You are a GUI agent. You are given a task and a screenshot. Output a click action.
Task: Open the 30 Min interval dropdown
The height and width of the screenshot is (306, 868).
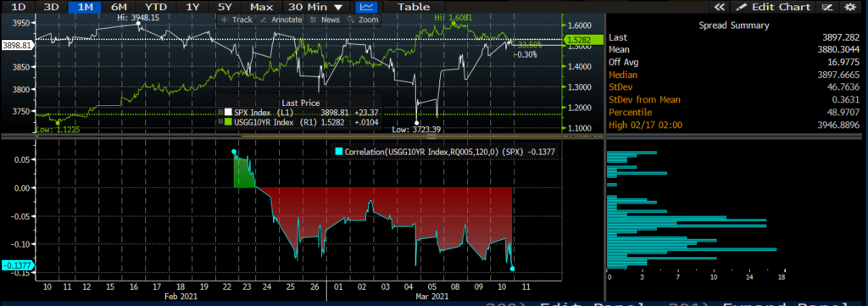pos(316,7)
